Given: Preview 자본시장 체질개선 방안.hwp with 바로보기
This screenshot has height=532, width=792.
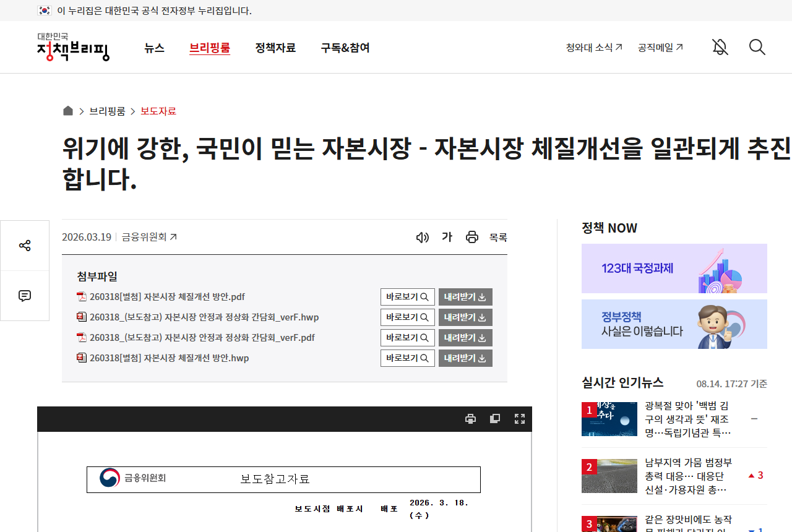Looking at the screenshot, I should 408,358.
